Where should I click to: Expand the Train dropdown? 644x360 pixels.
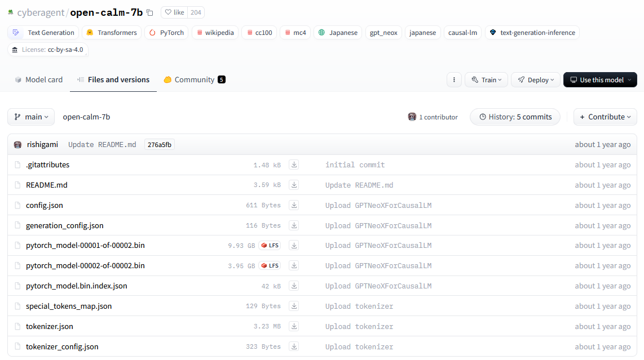coord(486,79)
